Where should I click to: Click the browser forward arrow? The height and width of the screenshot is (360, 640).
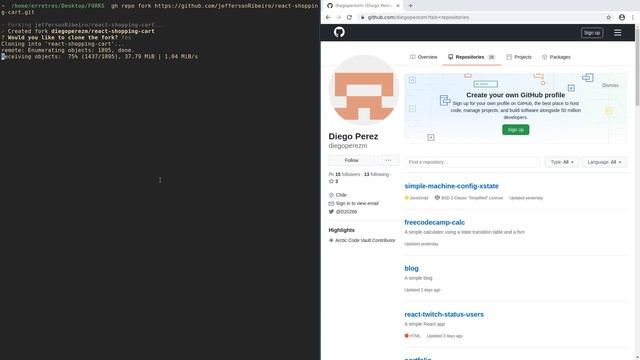(x=338, y=18)
